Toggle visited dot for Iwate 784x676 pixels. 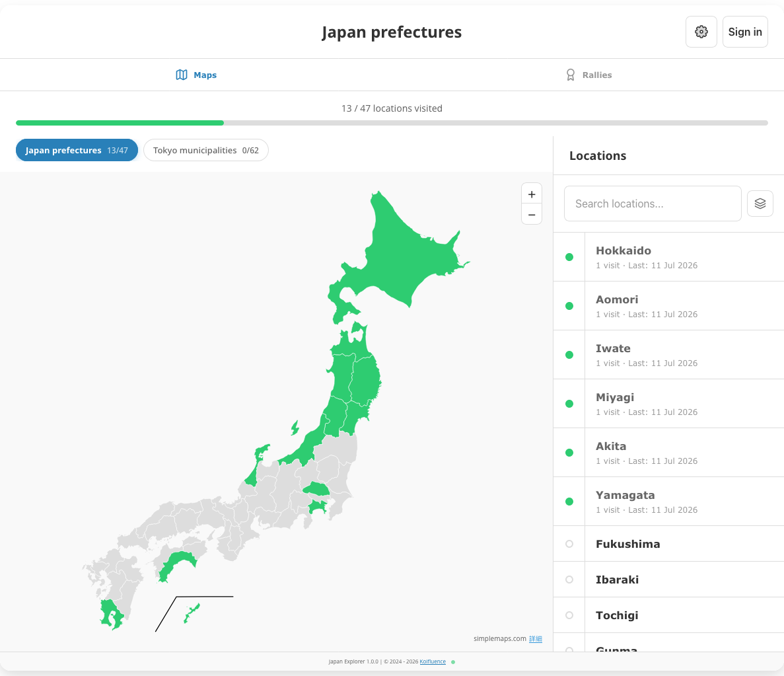pos(569,355)
